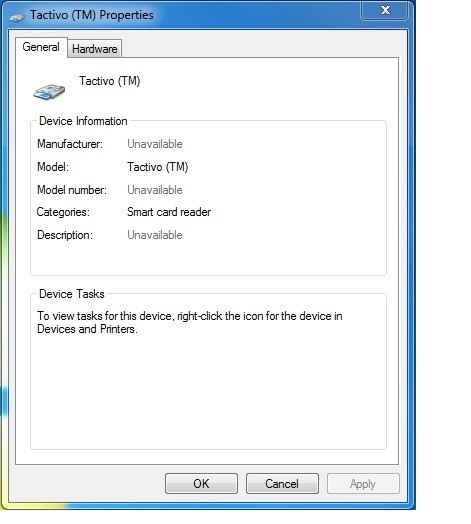Click the OK button

201,484
